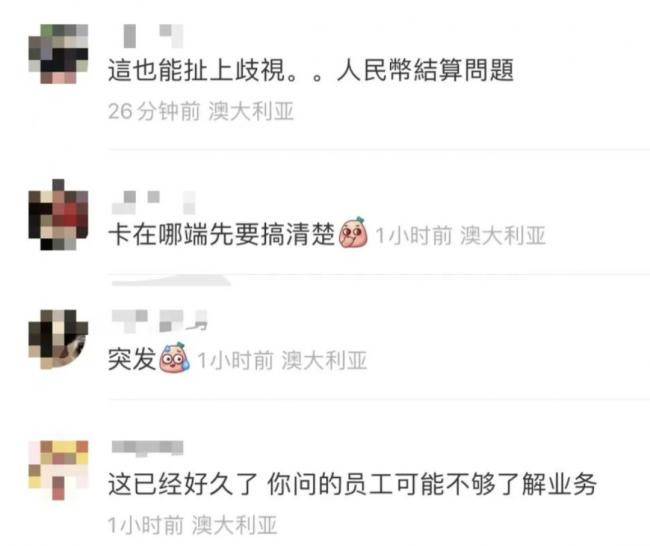Click blurred username above 這也能扯上歧視 comment

153,36
